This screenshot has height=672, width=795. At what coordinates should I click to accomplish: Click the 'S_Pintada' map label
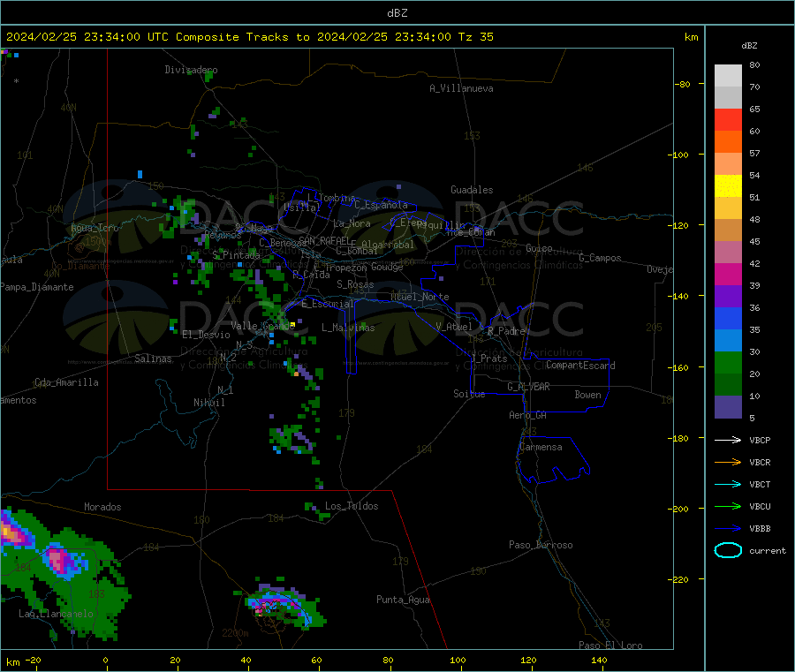pyautogui.click(x=236, y=255)
